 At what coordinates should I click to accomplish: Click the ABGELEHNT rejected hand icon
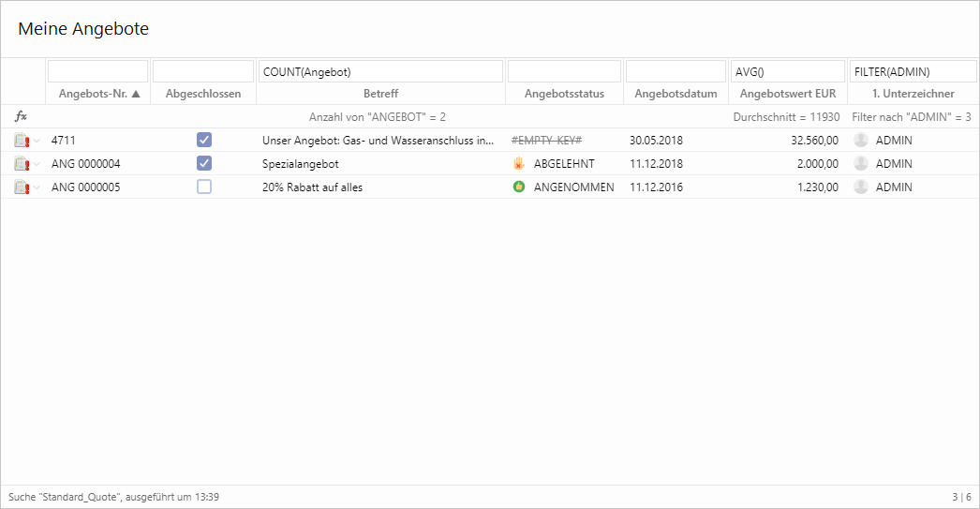click(x=519, y=164)
